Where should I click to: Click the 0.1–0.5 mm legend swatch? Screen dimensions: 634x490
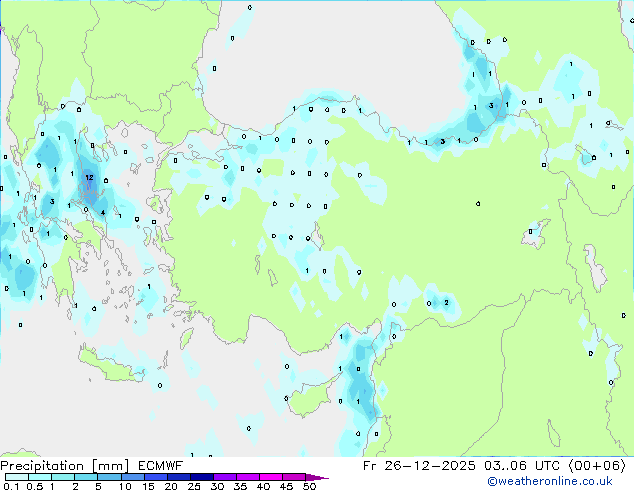pyautogui.click(x=17, y=477)
